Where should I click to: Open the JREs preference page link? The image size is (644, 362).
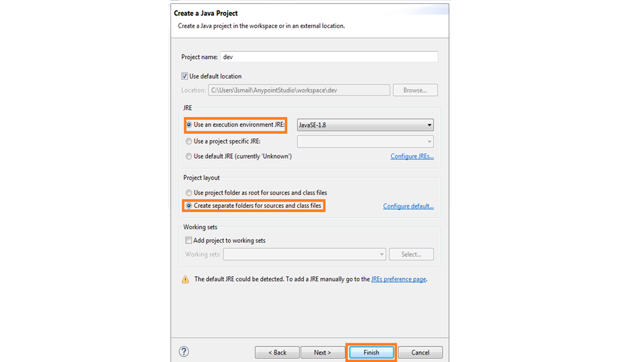coord(398,279)
